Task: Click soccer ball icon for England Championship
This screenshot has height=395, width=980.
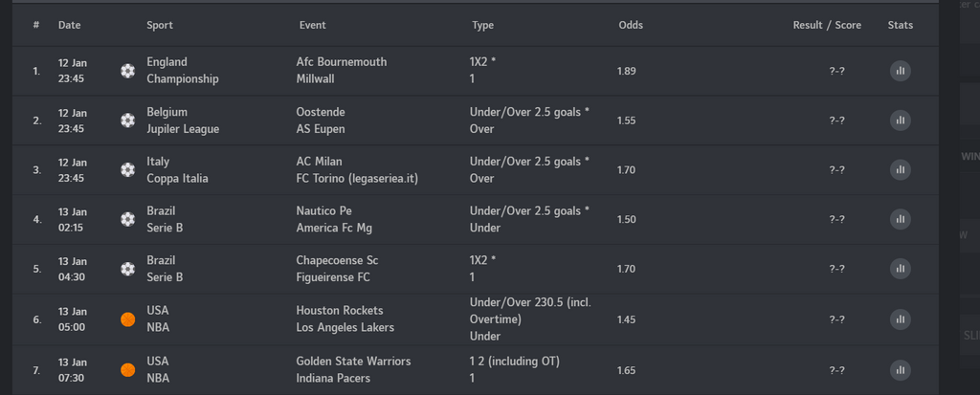Action: 128,71
